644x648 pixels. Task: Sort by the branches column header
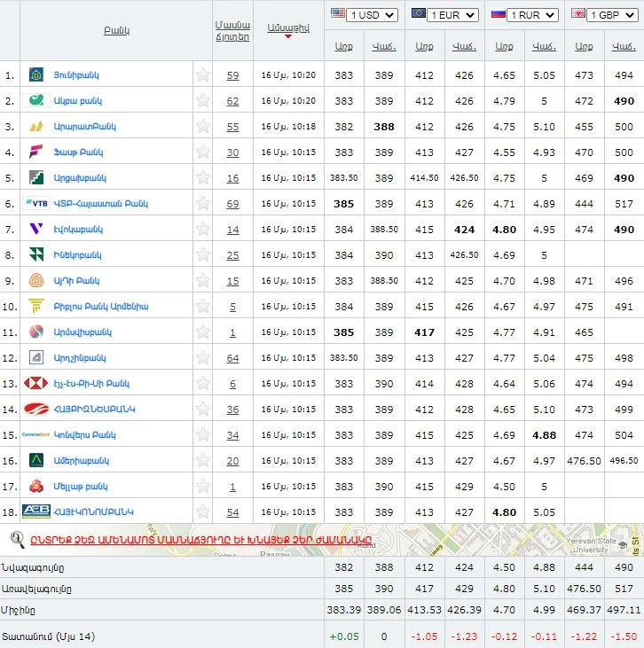(x=232, y=30)
